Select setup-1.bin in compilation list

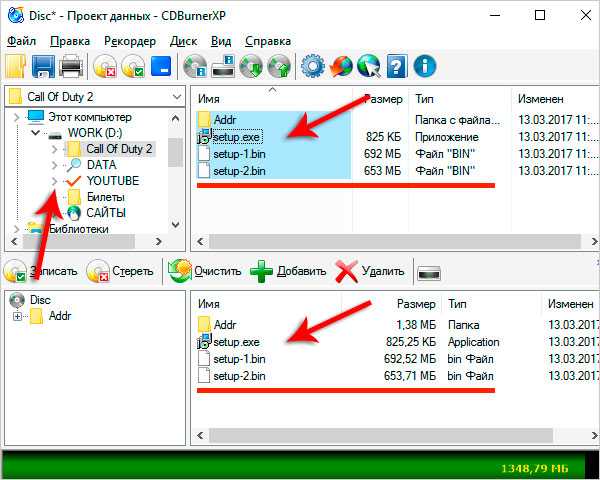(x=239, y=359)
